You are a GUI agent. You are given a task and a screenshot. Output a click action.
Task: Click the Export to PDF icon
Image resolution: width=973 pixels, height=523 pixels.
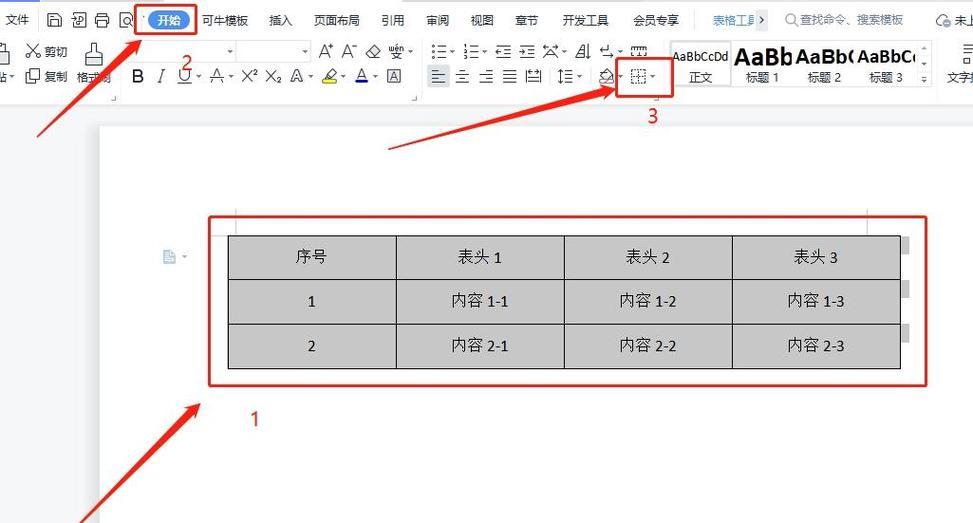(x=79, y=20)
